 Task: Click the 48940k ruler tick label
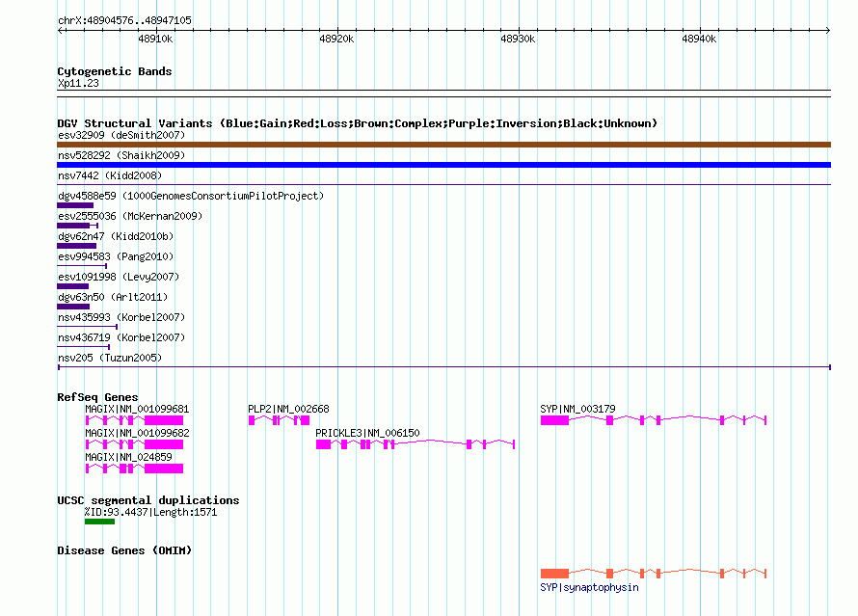pos(699,39)
